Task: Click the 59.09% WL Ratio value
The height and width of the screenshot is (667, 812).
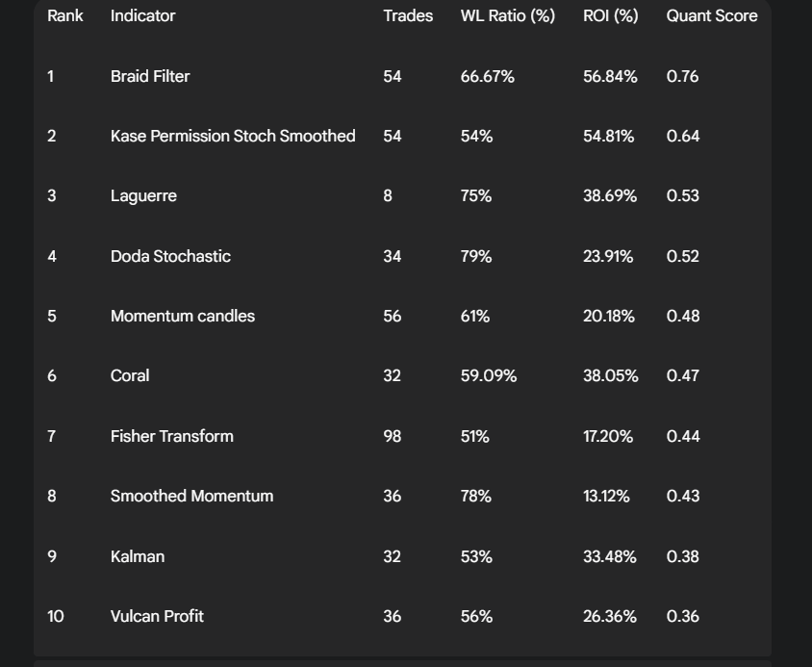Action: click(489, 375)
